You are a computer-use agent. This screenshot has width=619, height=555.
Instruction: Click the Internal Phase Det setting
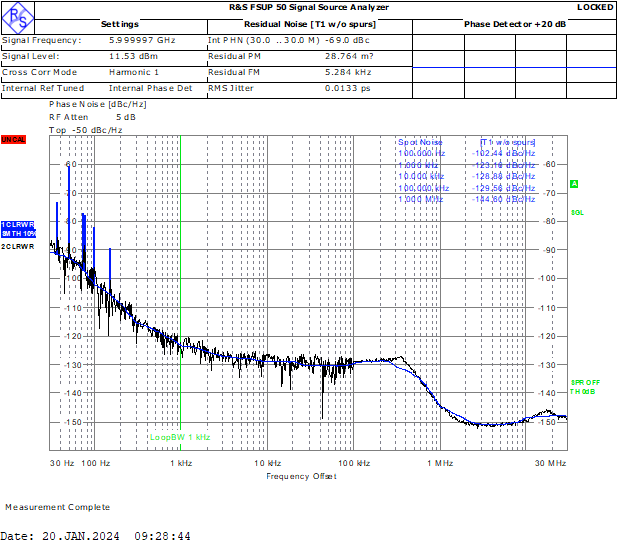click(x=150, y=88)
